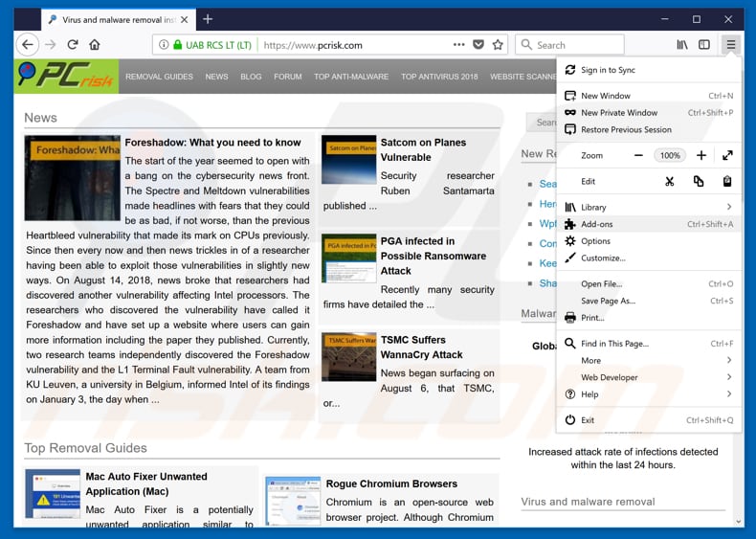Open REMOVAL GUIDES nav link
Viewport: 756px width, 539px height.
click(x=159, y=77)
